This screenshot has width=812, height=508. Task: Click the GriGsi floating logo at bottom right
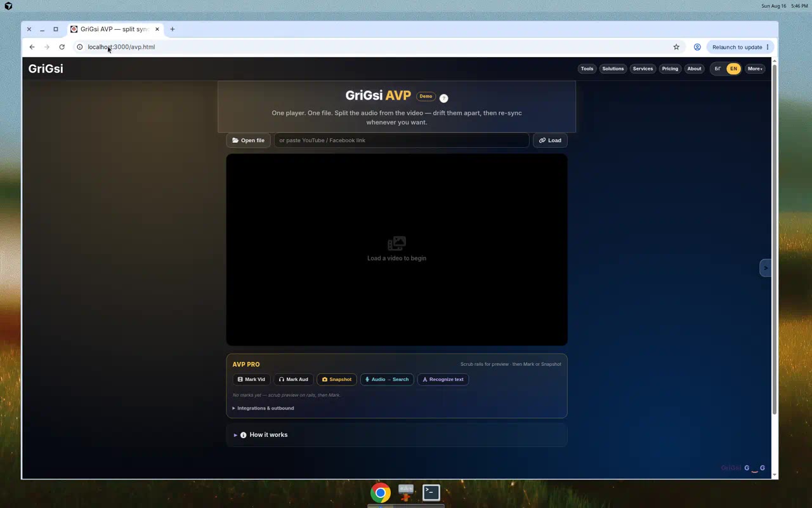743,468
